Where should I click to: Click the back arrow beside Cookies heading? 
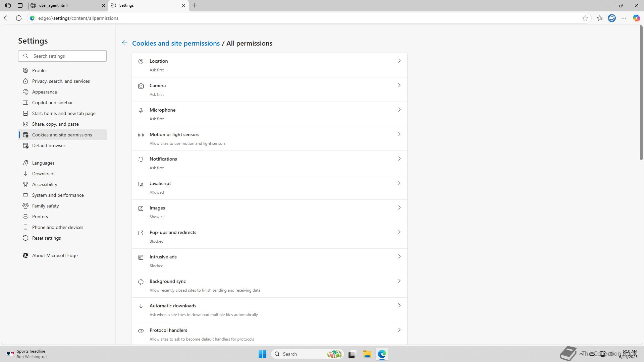point(124,43)
